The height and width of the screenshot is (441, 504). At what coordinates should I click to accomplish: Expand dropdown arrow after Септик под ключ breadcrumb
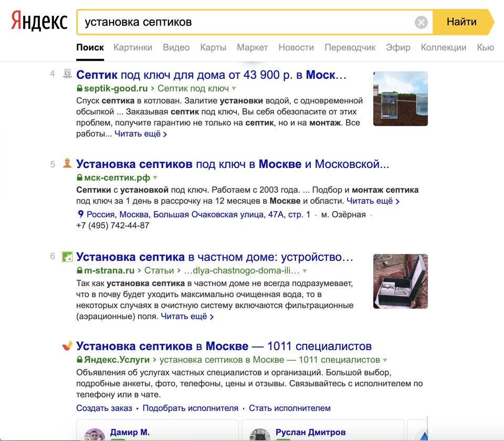tap(234, 88)
